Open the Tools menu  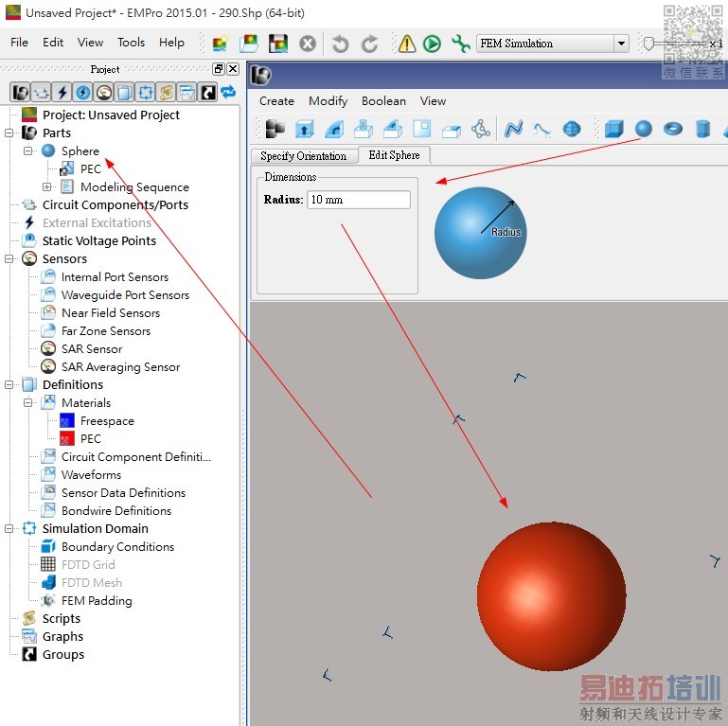tap(131, 43)
